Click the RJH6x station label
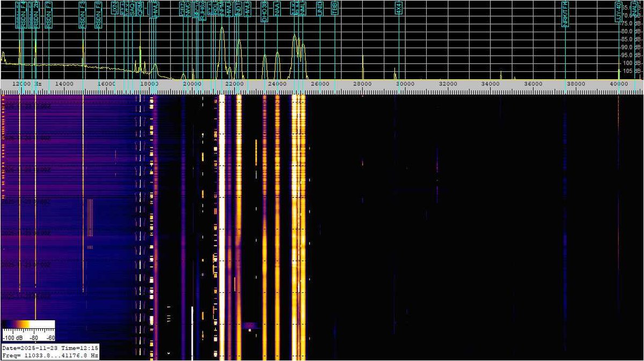 [202, 12]
